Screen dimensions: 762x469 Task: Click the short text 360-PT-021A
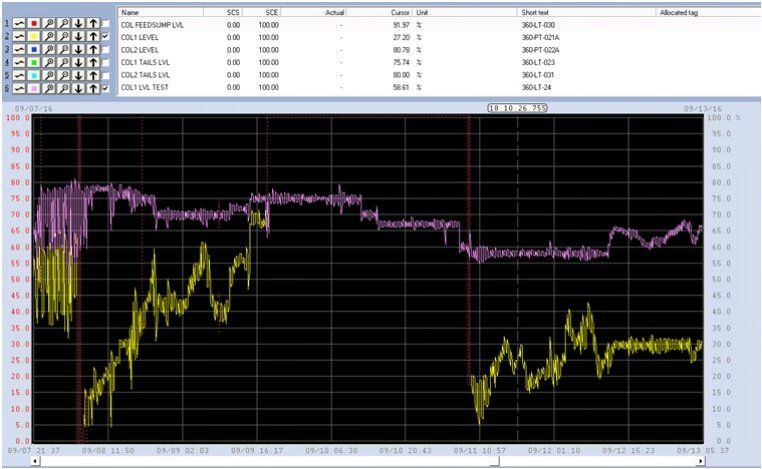[x=540, y=37]
